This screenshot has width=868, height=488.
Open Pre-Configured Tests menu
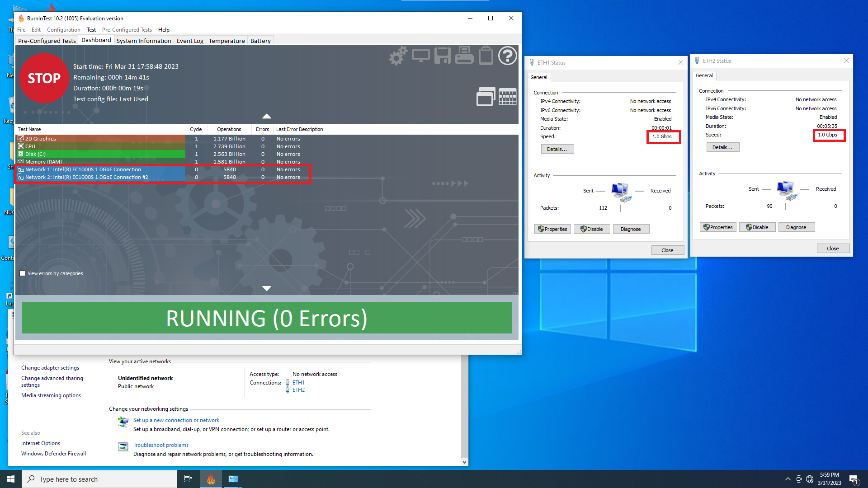tap(127, 29)
